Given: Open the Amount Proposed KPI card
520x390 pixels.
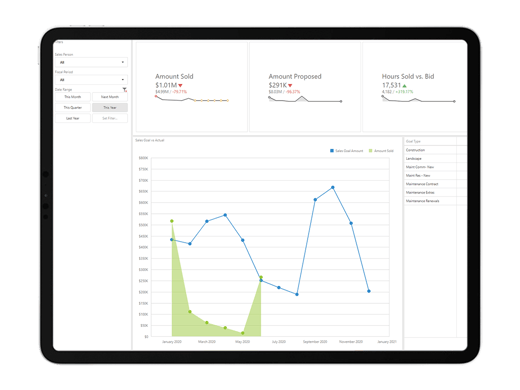Looking at the screenshot, I should tap(305, 87).
